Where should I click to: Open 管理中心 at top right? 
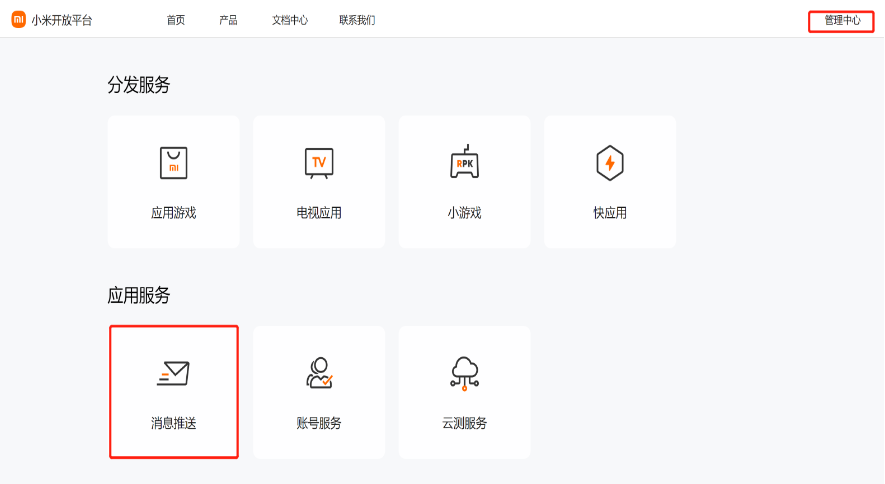click(x=841, y=21)
